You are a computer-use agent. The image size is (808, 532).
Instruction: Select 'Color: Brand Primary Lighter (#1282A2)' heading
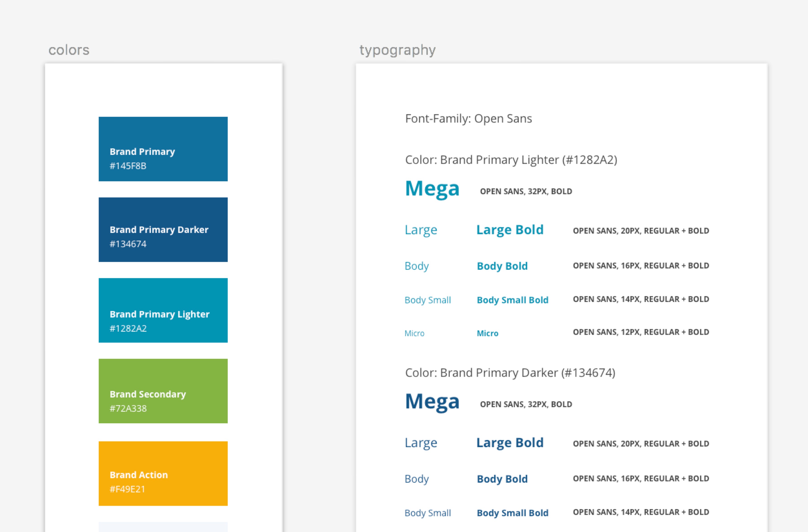tap(511, 160)
